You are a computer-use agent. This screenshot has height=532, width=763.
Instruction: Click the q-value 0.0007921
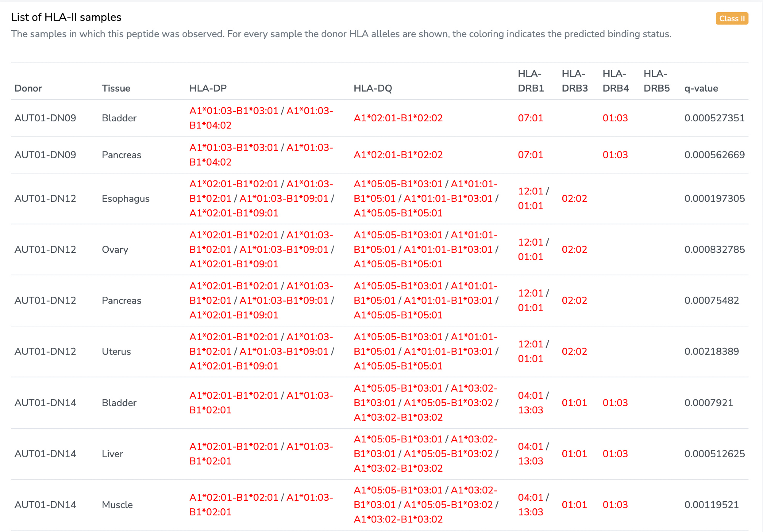coord(708,403)
